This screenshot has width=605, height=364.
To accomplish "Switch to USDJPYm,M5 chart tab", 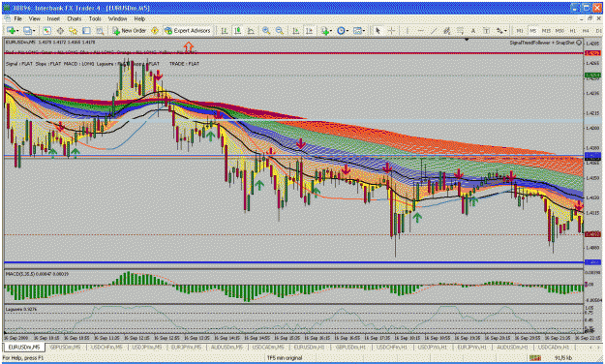I will pyautogui.click(x=146, y=348).
